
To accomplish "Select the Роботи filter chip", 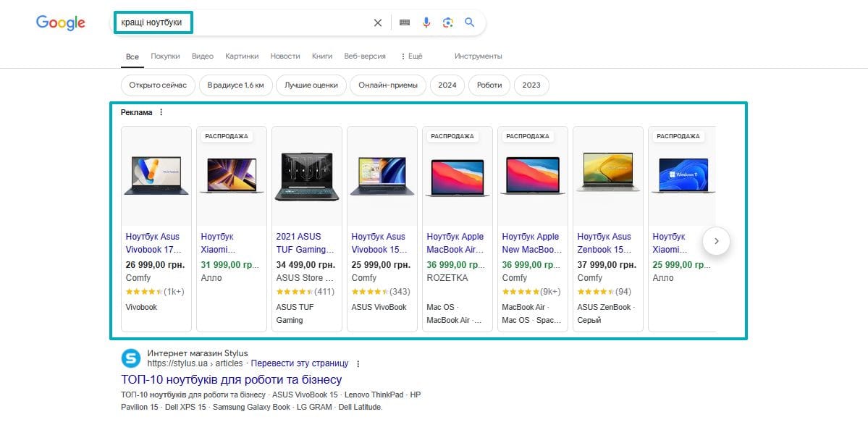I will coord(489,85).
